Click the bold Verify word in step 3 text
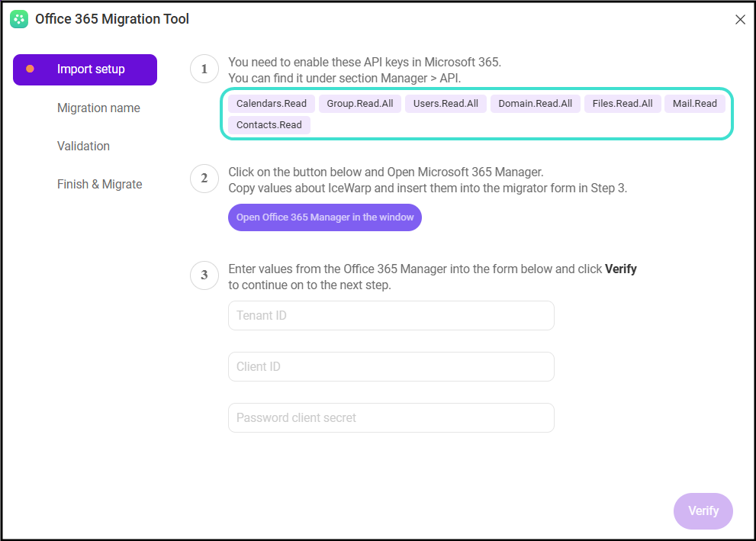756x541 pixels. click(621, 269)
